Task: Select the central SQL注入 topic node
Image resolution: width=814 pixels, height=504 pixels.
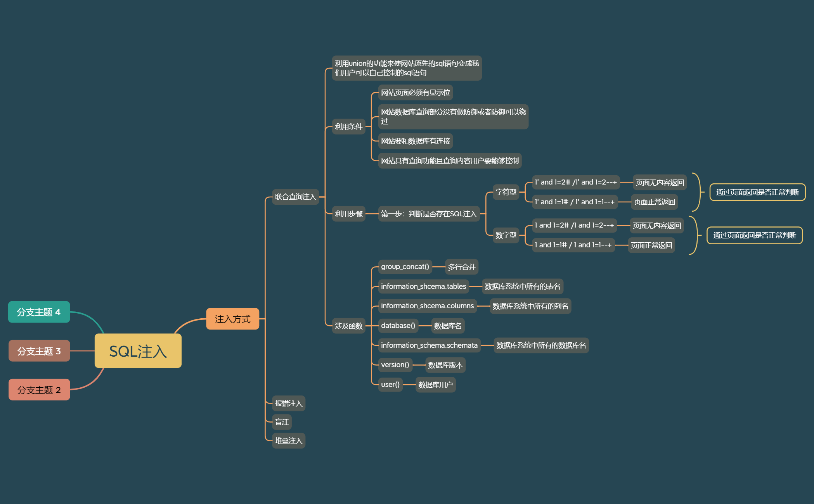Action: [138, 351]
